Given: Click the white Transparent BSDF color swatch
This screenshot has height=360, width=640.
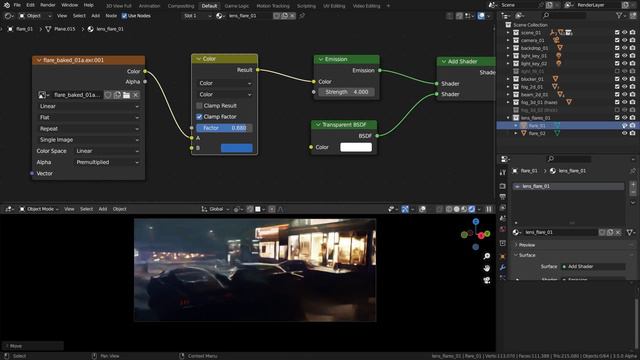Looking at the screenshot, I should tap(356, 147).
